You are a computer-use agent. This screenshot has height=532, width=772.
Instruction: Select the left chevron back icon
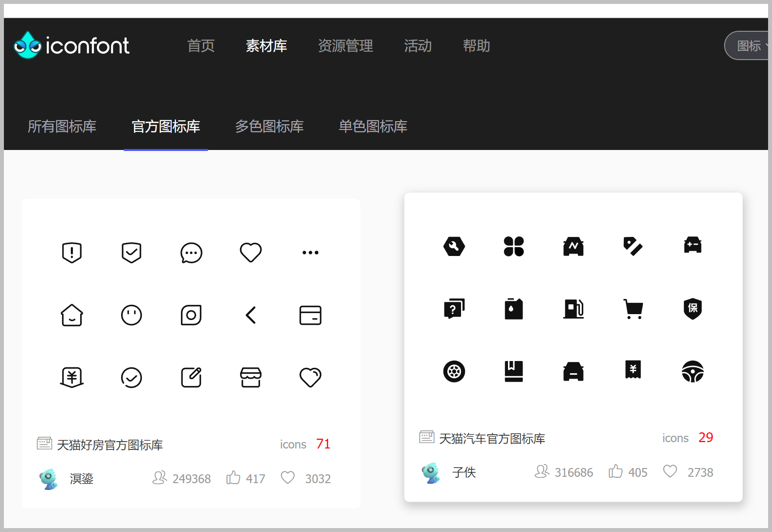(x=251, y=315)
